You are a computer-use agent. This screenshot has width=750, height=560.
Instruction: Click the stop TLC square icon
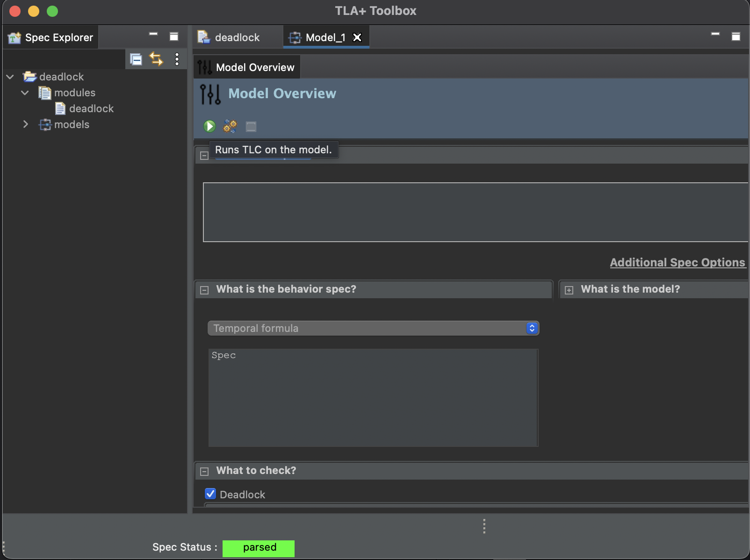251,127
